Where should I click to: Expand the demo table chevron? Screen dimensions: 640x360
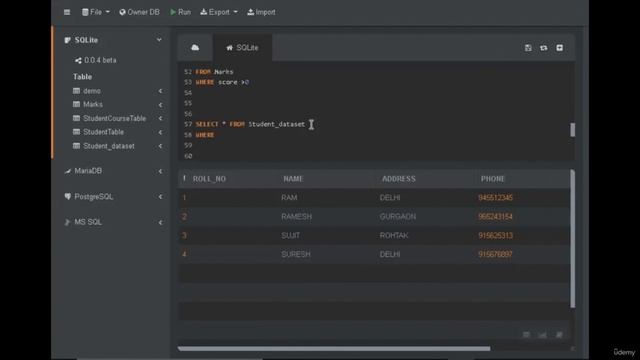[x=160, y=91]
